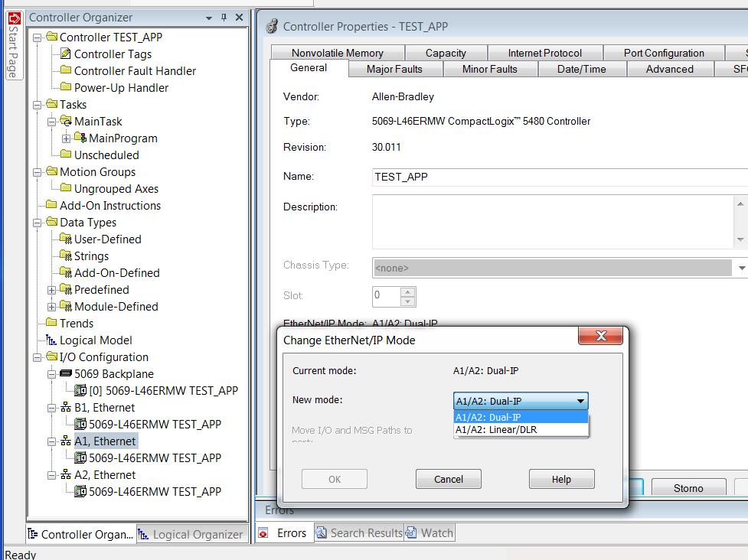748x560 pixels.
Task: Click OK in Change EtherNet/IP Mode dialog
Action: click(335, 479)
